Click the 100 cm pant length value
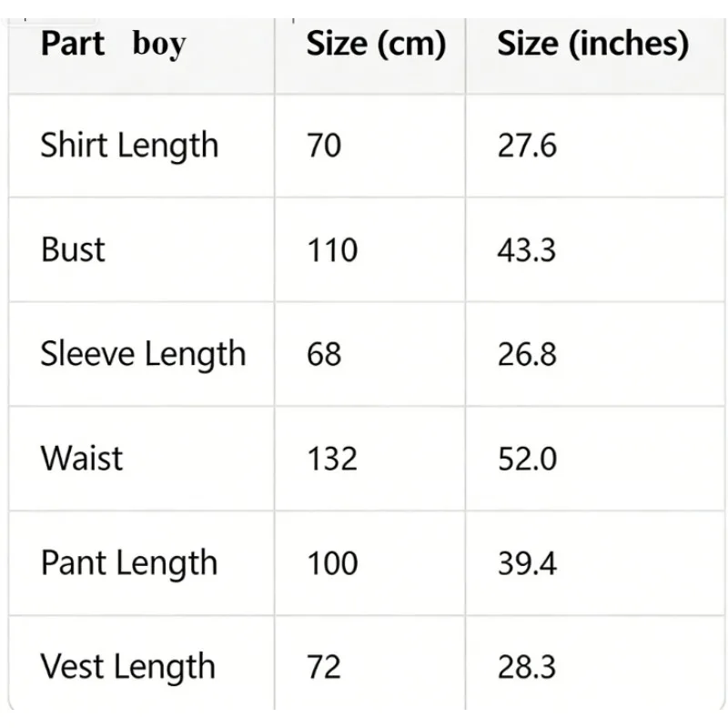The width and height of the screenshot is (728, 728). coord(332,563)
